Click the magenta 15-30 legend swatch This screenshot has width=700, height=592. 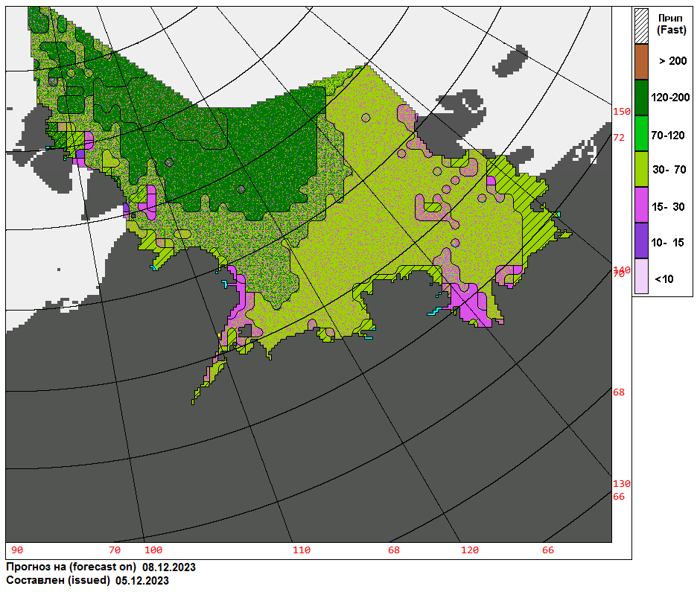pos(641,205)
